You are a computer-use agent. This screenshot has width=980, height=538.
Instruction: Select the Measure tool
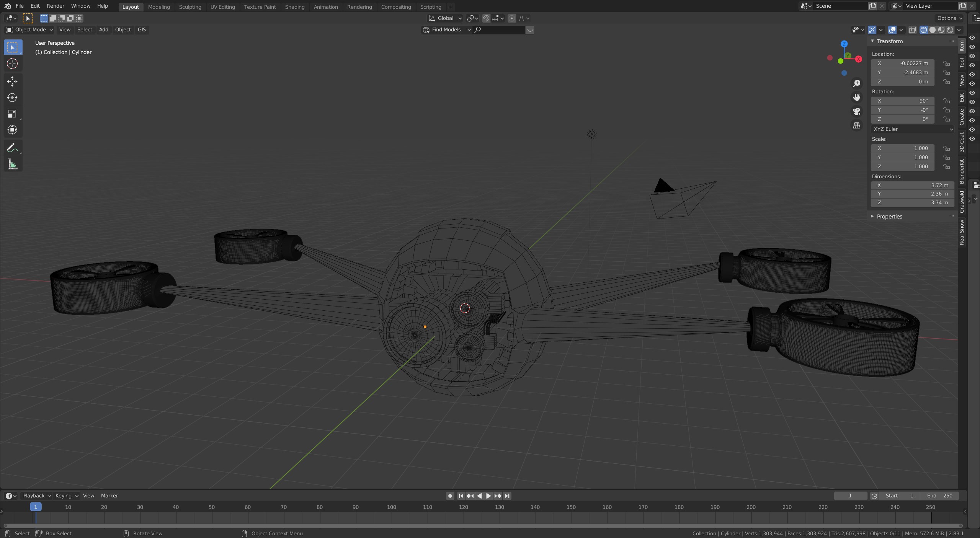click(12, 165)
